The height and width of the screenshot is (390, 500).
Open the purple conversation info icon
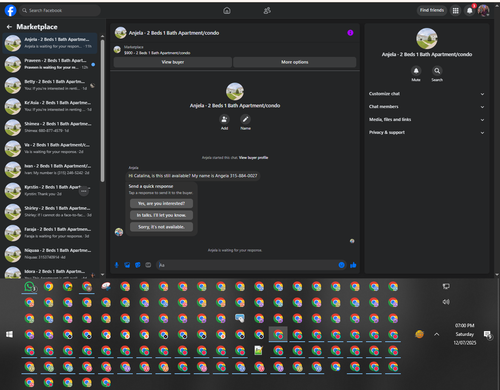click(x=350, y=33)
